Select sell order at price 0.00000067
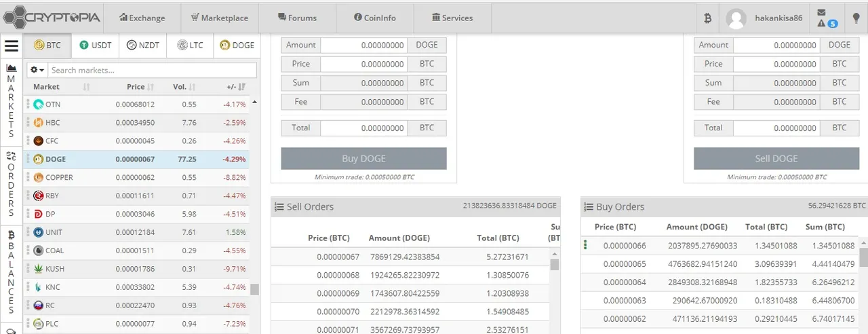868x334 pixels. pos(410,257)
